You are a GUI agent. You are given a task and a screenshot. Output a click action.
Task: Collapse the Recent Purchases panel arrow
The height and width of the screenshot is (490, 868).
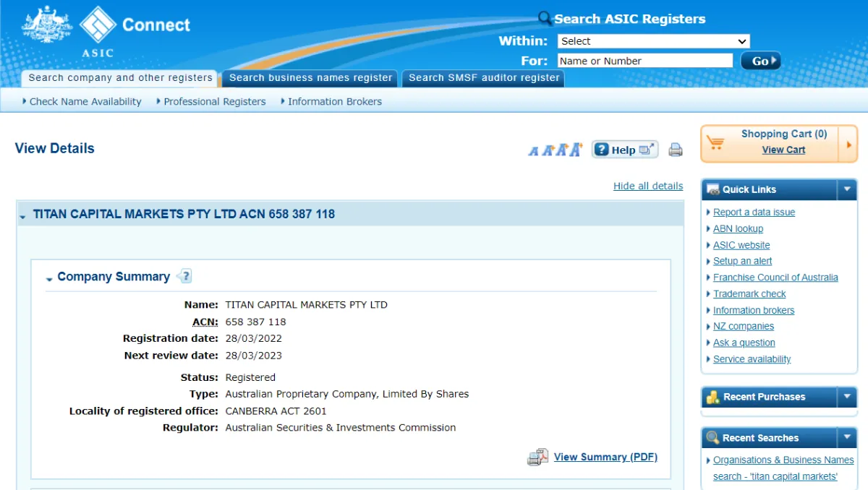(847, 397)
